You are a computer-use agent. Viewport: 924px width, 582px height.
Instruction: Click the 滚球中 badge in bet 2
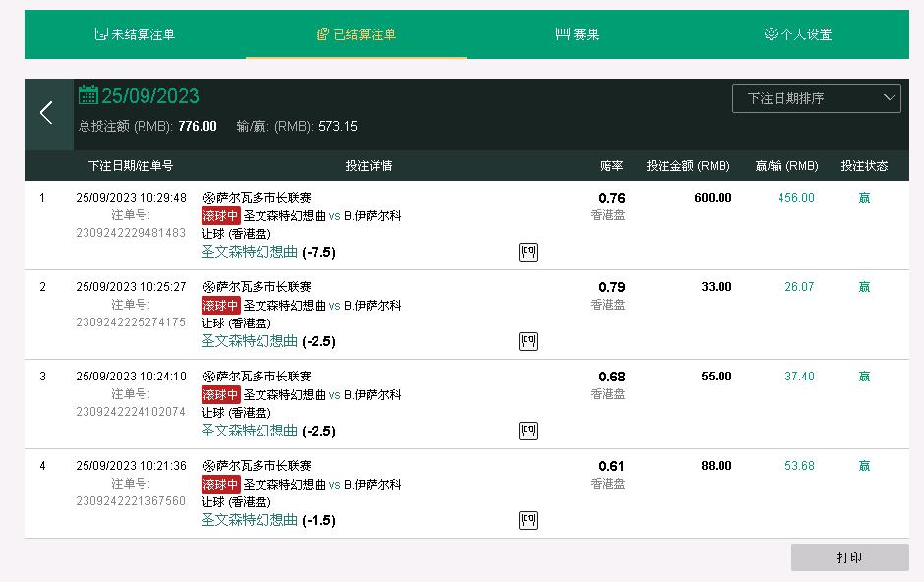coord(220,306)
